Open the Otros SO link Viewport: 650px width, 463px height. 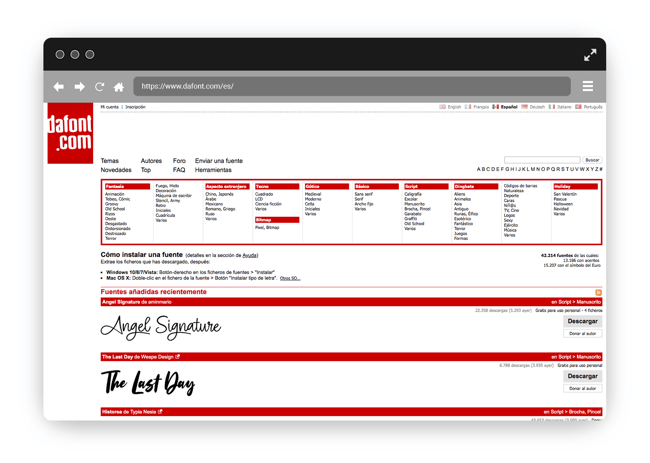pos(290,278)
